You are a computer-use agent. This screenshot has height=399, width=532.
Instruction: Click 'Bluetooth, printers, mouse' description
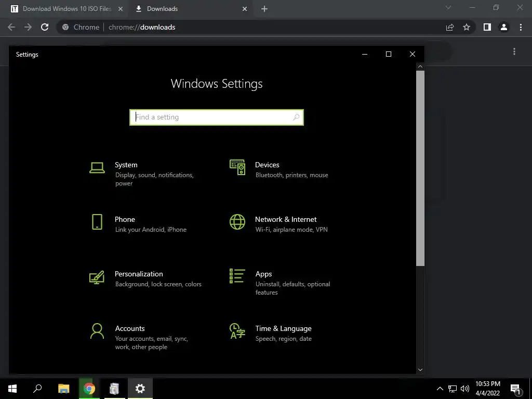292,175
